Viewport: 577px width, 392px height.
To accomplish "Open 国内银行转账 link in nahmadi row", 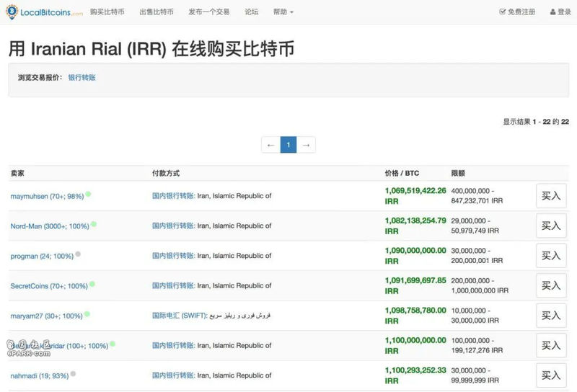I will [173, 375].
